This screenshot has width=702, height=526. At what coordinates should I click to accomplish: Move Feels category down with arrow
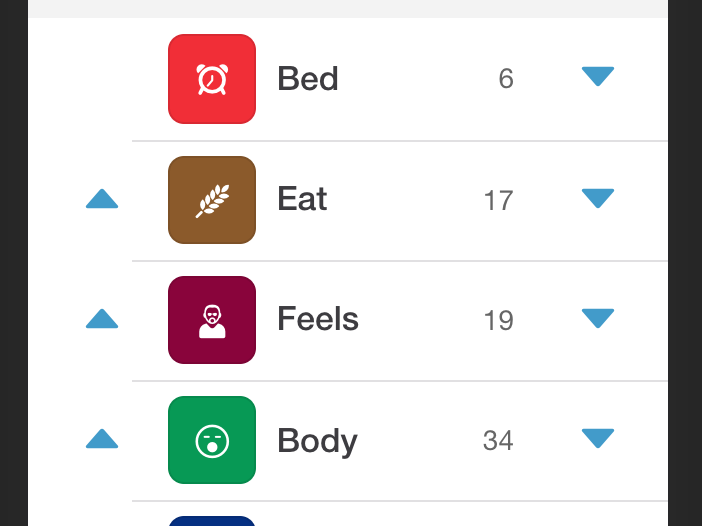pyautogui.click(x=598, y=318)
